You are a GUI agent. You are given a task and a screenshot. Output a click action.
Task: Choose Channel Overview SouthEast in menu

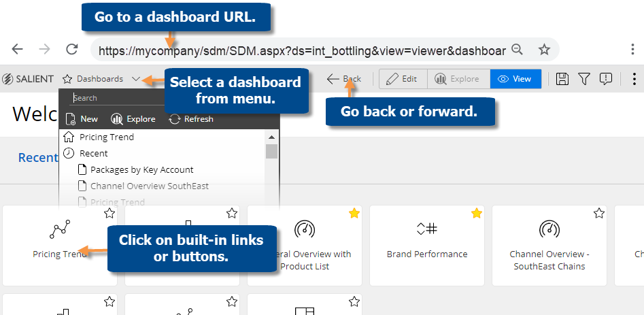point(150,186)
